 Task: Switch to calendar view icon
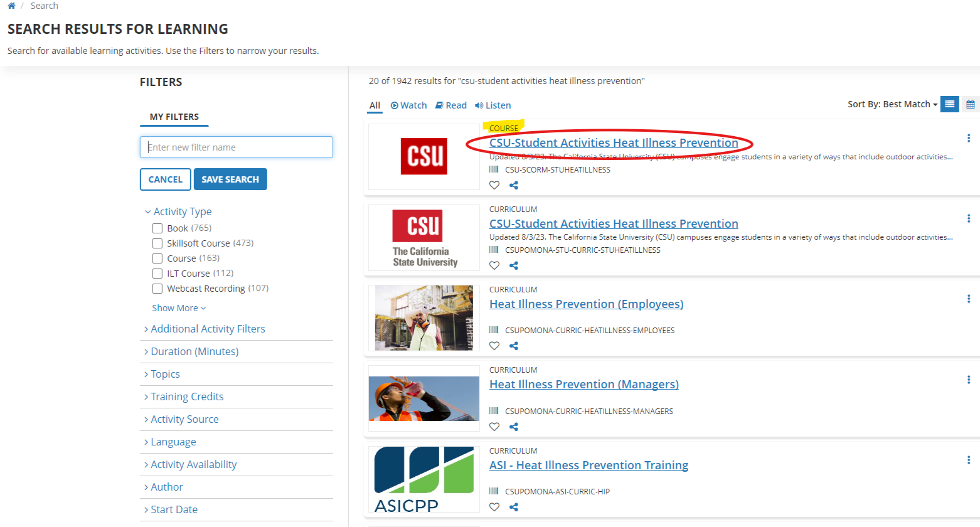tap(971, 104)
